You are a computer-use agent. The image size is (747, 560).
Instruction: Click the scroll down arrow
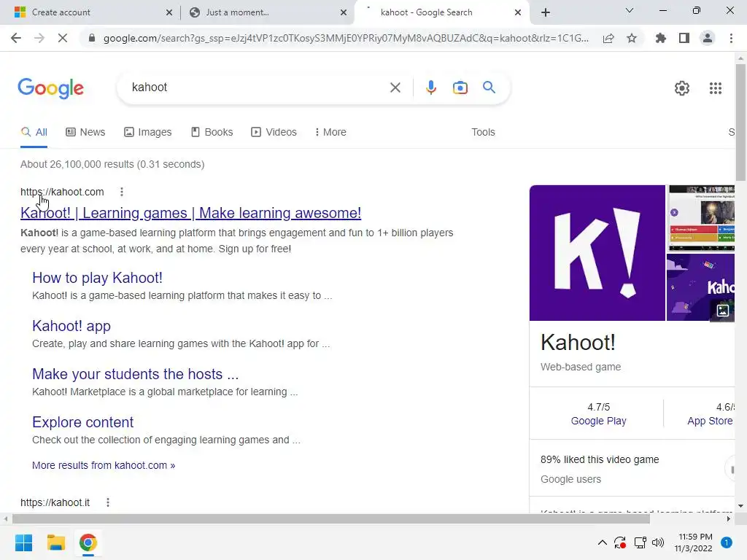click(740, 506)
